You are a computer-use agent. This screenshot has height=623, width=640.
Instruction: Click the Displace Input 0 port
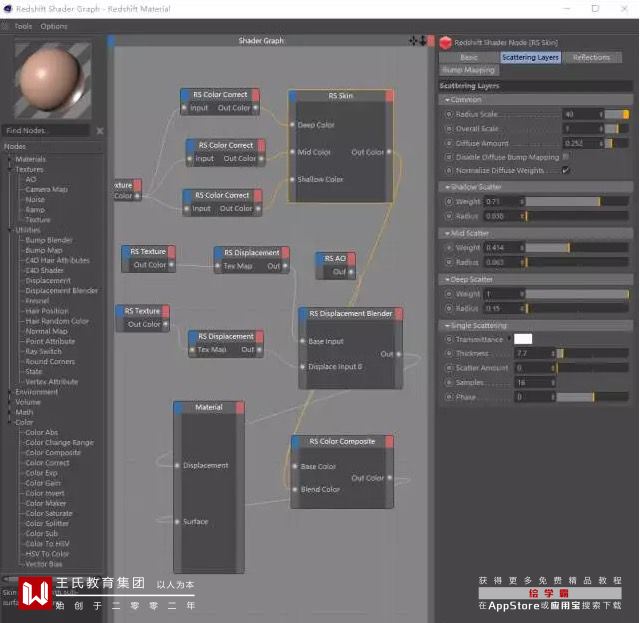coord(302,367)
